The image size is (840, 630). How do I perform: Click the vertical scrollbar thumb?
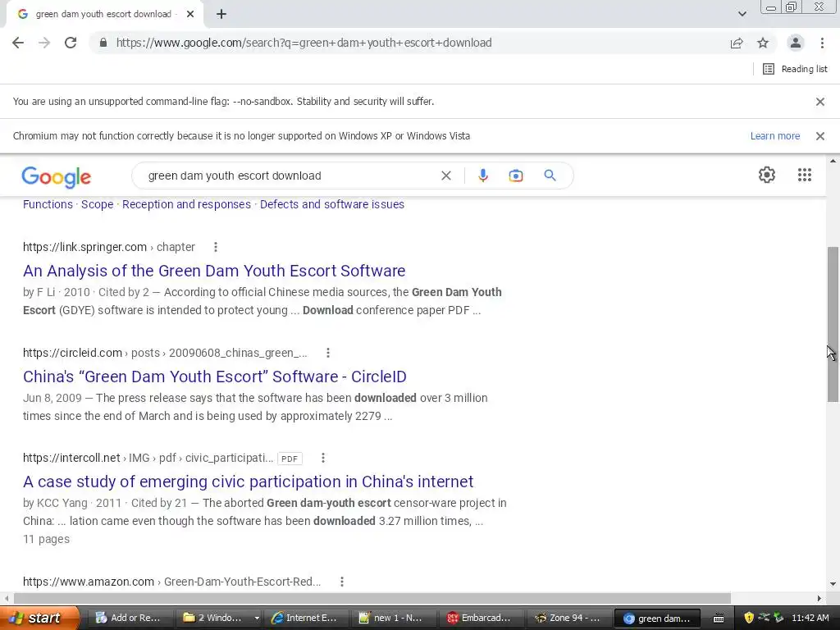click(x=833, y=324)
